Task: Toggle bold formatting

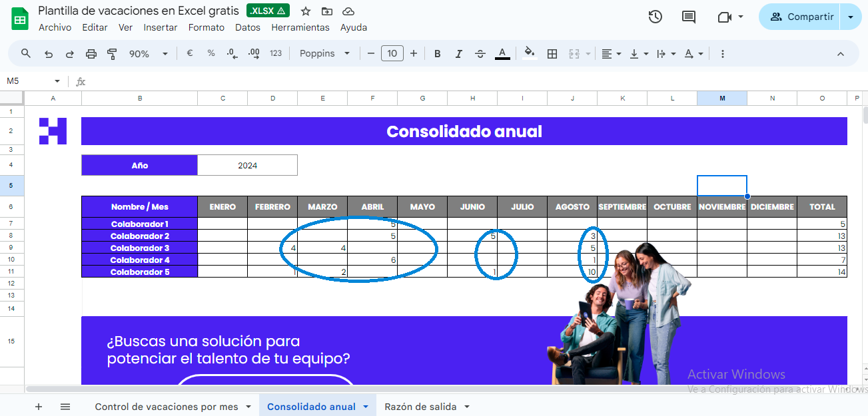Action: (438, 54)
